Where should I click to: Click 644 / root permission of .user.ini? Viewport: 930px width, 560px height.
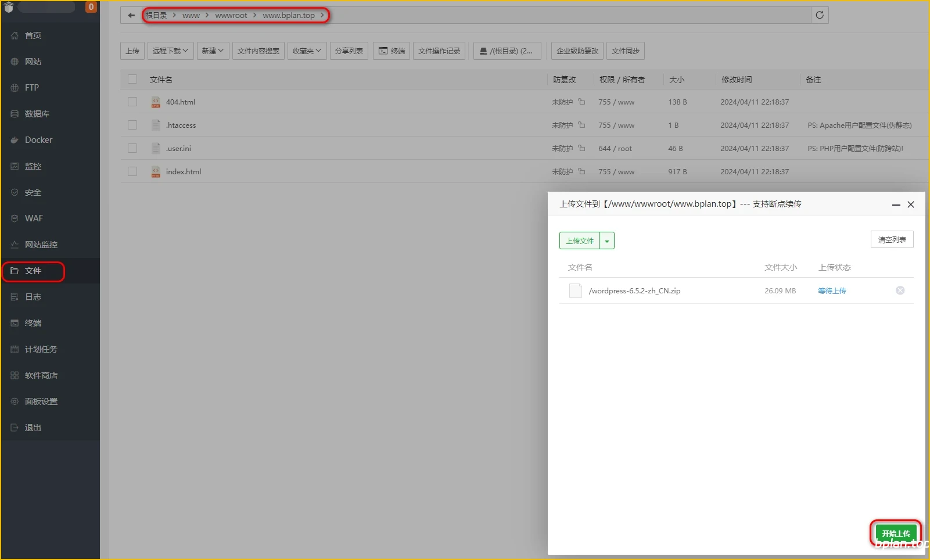tap(615, 149)
